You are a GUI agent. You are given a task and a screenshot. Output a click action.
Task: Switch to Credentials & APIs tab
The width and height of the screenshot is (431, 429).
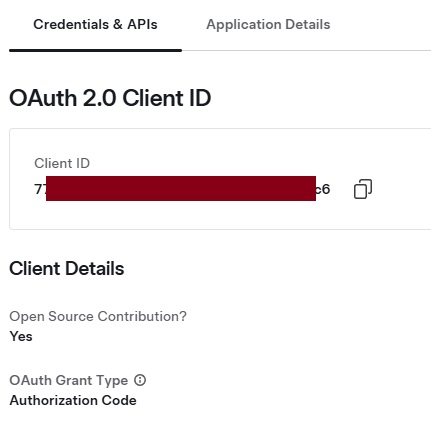[95, 25]
